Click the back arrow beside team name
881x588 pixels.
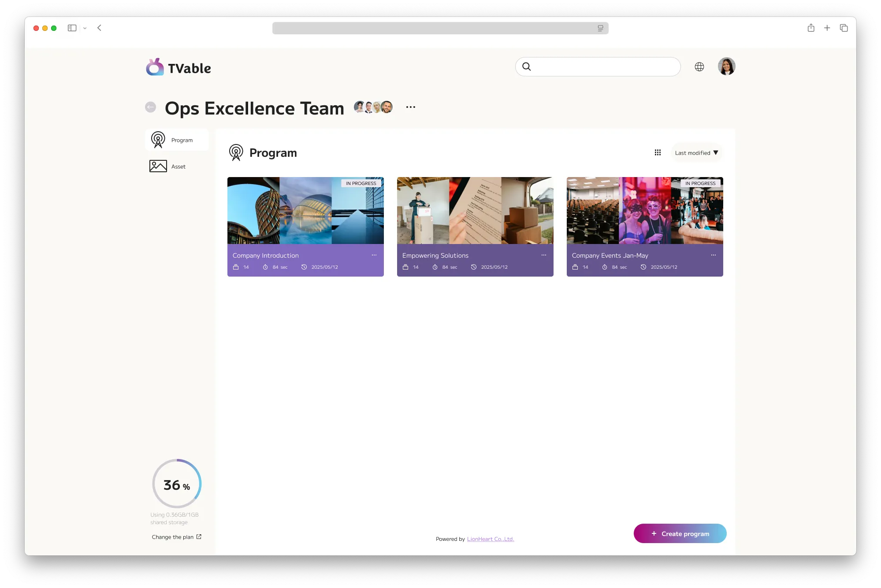tap(151, 107)
